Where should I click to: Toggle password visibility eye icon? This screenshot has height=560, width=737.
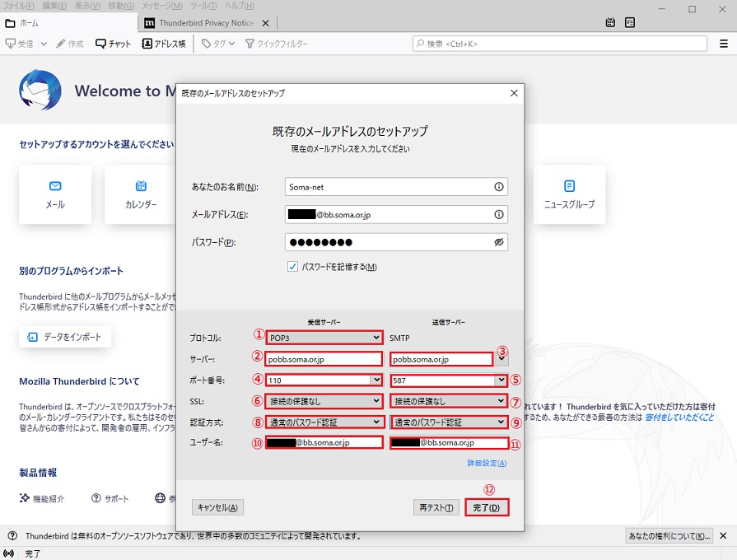499,241
